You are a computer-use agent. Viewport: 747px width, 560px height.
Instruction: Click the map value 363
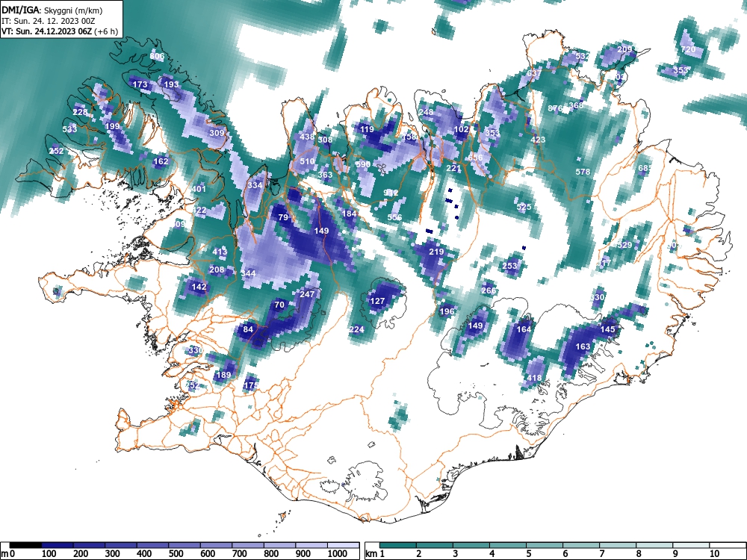coord(326,175)
